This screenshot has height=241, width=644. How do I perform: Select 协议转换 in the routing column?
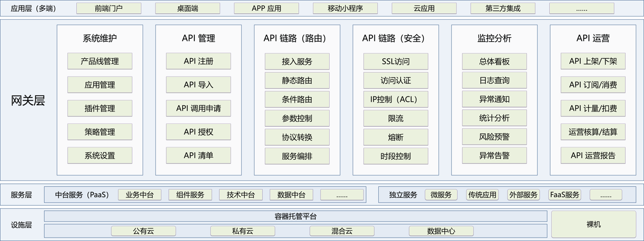tap(297, 137)
